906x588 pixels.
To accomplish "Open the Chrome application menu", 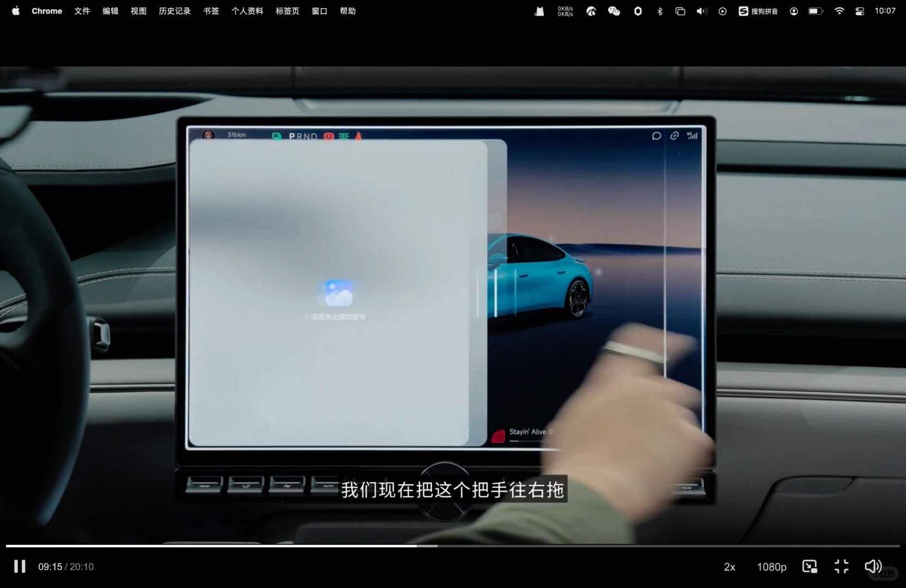I will (47, 11).
